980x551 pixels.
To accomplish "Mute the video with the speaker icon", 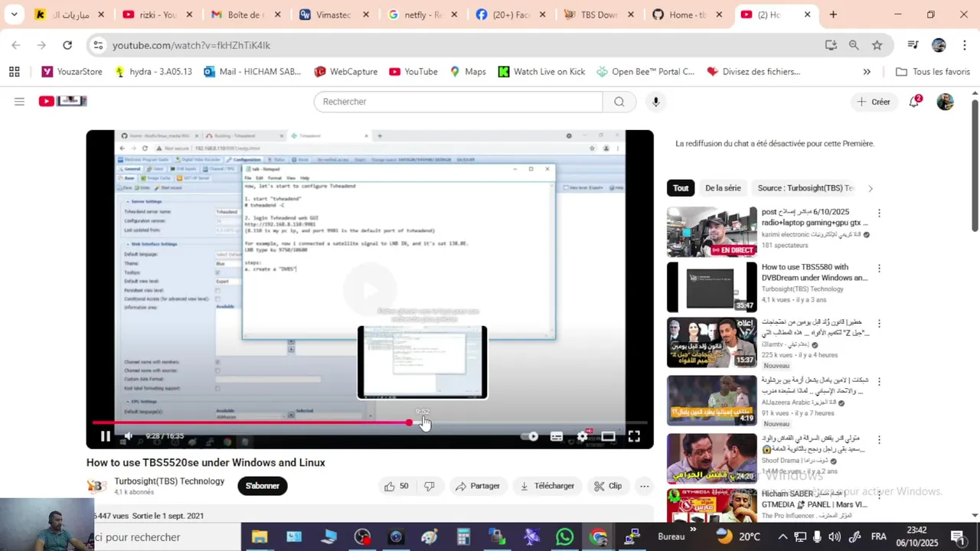I will [129, 436].
